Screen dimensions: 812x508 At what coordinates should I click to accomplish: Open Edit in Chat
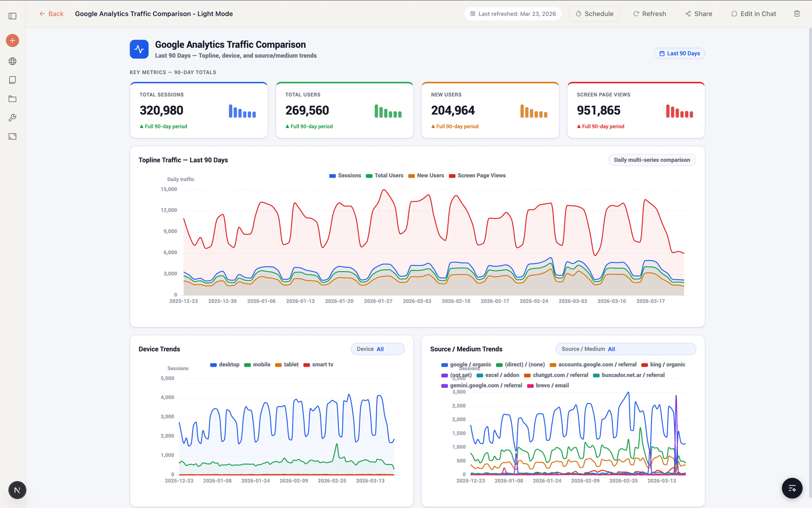tap(753, 13)
